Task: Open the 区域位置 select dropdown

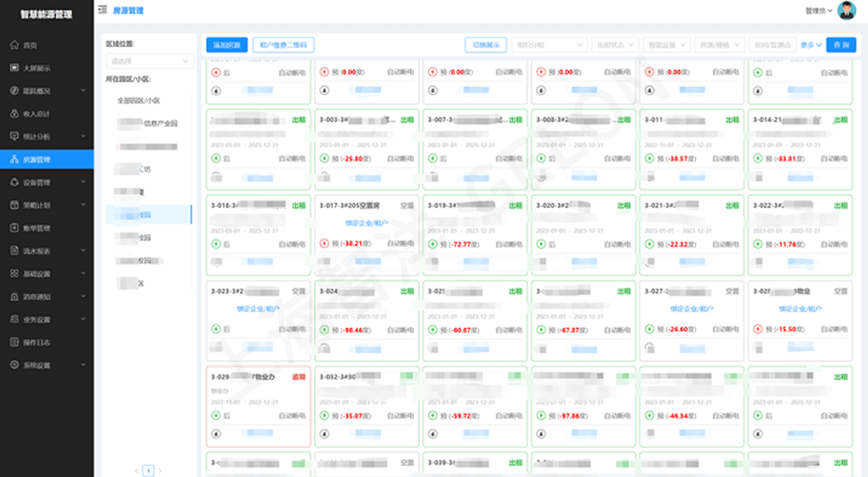Action: click(x=149, y=61)
